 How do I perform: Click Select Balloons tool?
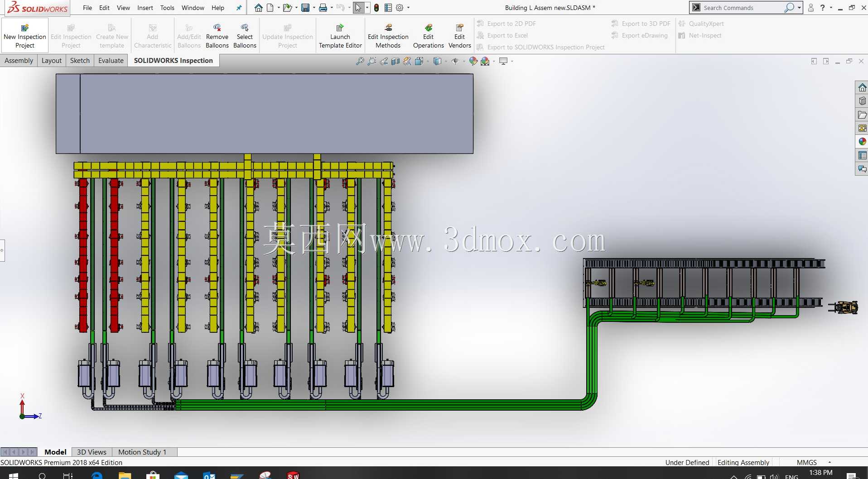tap(245, 36)
